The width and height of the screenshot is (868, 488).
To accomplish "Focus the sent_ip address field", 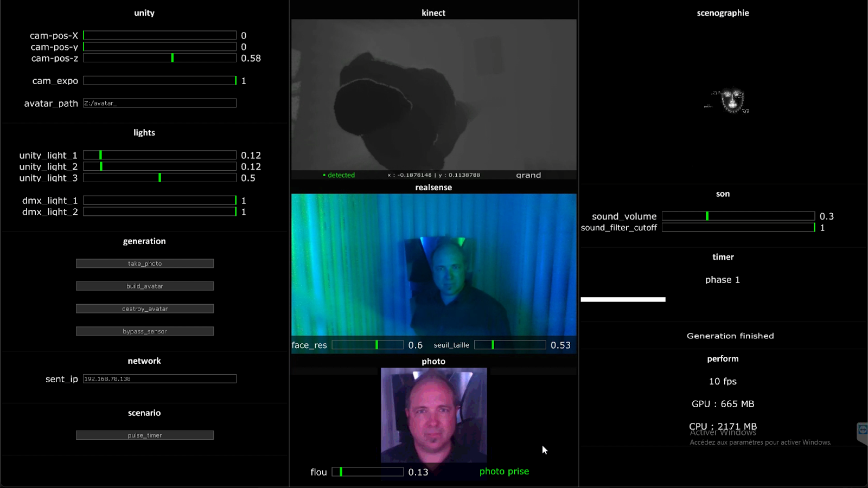I will (x=159, y=379).
